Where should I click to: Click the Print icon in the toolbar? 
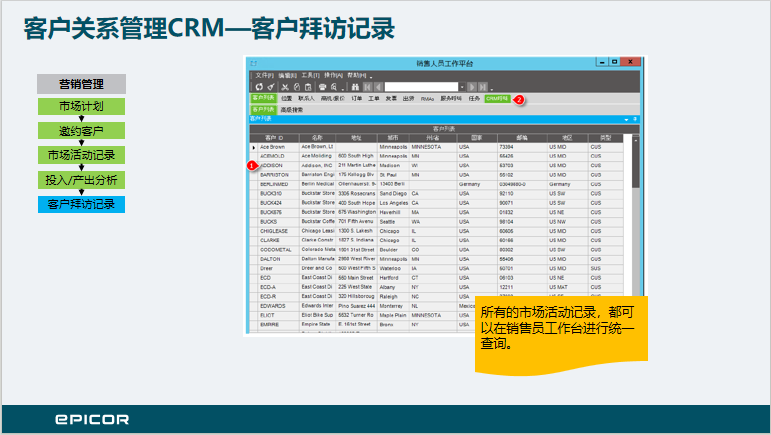(x=323, y=87)
